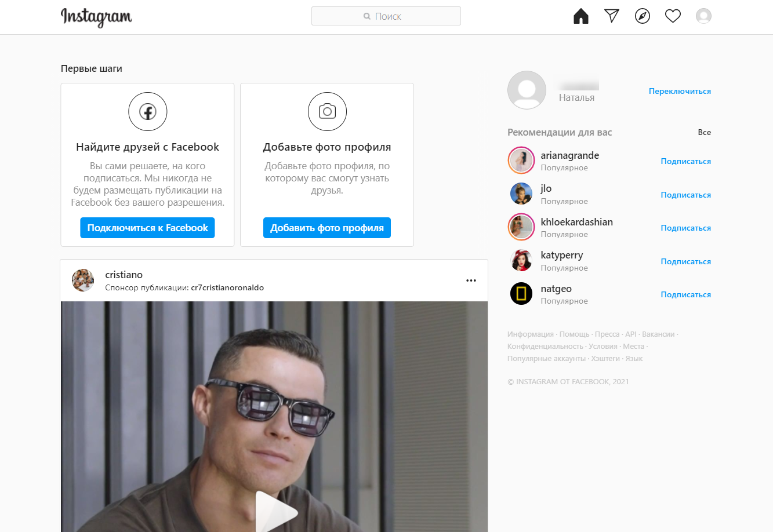Click Конфиденциальность footer link

point(545,347)
